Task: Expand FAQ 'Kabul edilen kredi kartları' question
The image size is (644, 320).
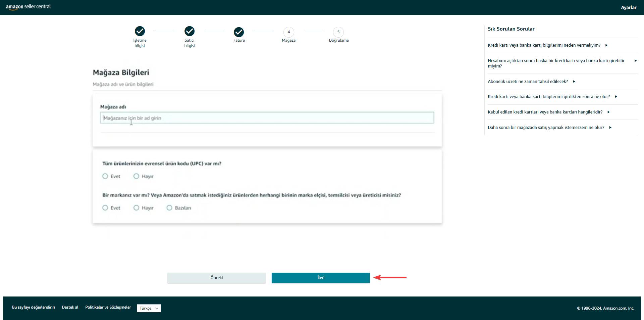Action: [548, 112]
